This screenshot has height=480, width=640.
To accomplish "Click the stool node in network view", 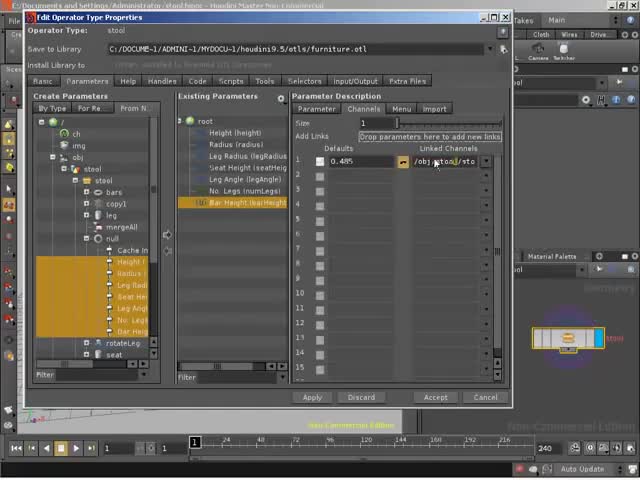I will tap(568, 339).
